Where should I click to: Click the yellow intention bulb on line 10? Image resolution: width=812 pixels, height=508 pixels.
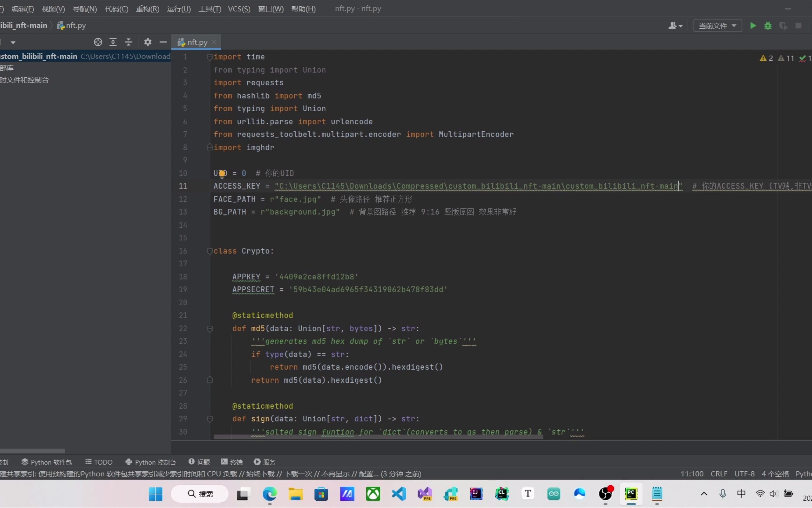click(x=222, y=174)
